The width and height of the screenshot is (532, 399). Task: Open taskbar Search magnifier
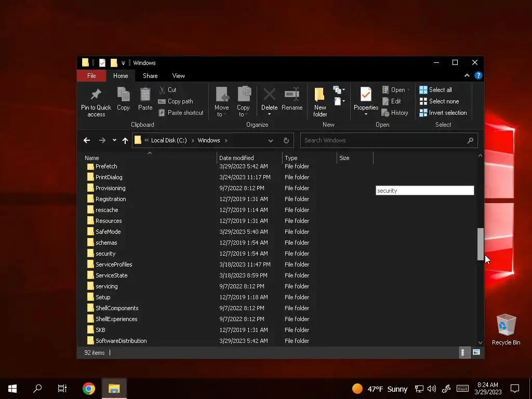pos(37,389)
